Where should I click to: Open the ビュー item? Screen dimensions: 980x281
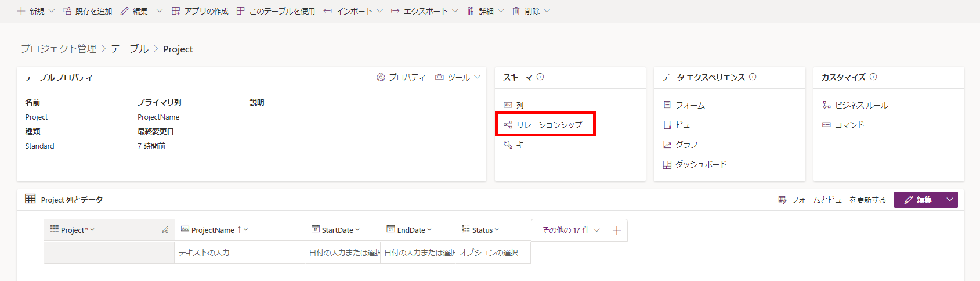point(686,125)
